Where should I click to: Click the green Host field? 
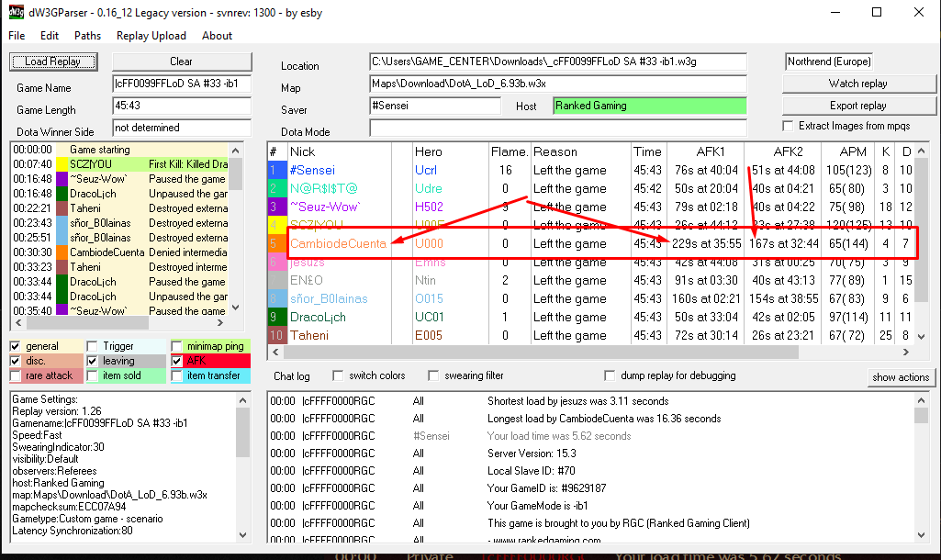click(650, 106)
